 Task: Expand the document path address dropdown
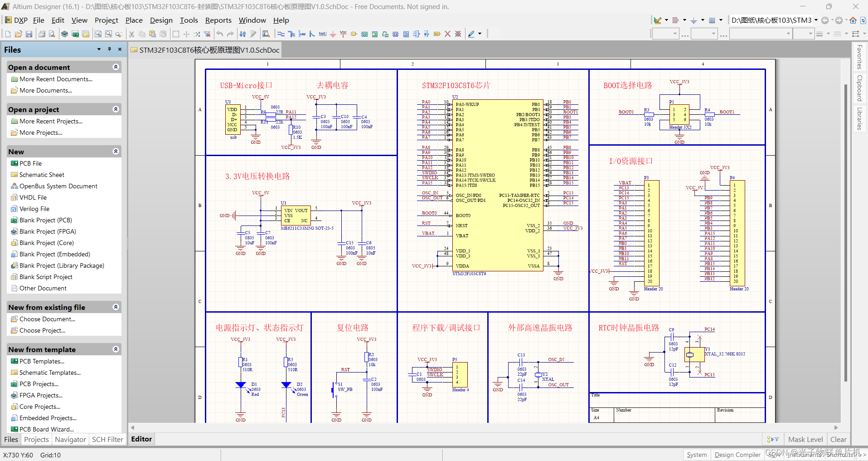[x=816, y=20]
